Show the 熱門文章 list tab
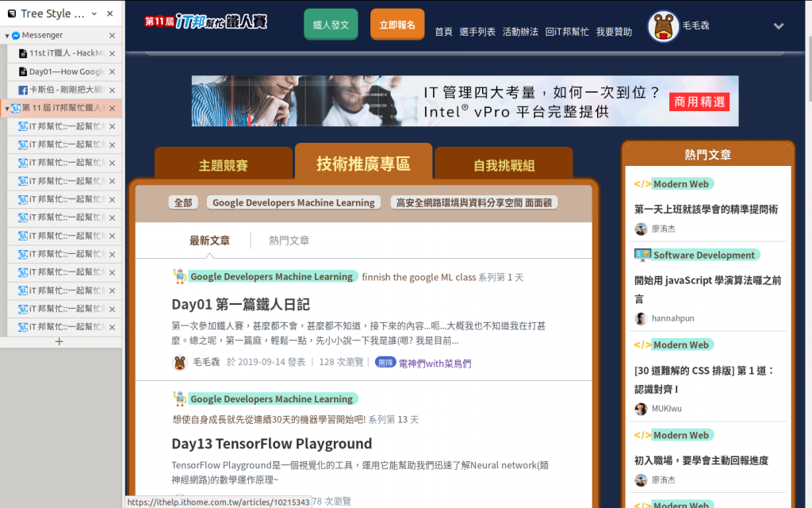812x508 pixels. click(x=289, y=241)
